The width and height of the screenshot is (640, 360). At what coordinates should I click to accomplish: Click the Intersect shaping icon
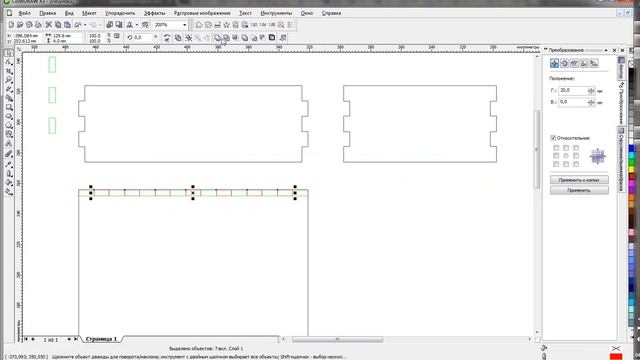coord(235,38)
